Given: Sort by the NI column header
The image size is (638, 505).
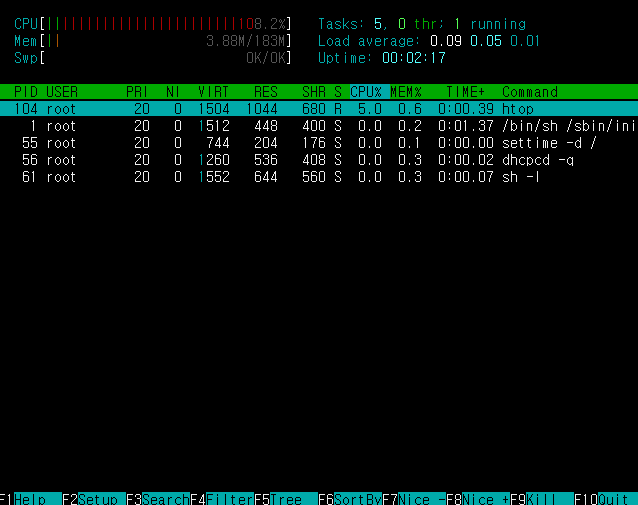Looking at the screenshot, I should 173,92.
